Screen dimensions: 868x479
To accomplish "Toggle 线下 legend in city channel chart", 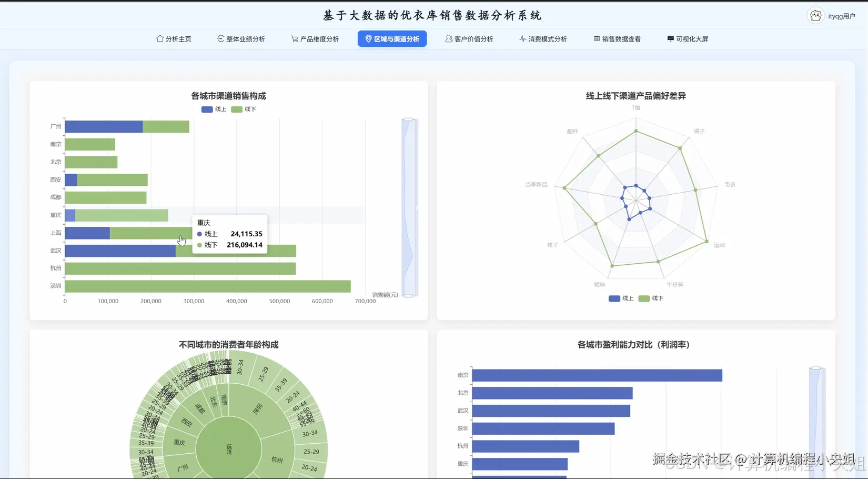I will (x=244, y=109).
